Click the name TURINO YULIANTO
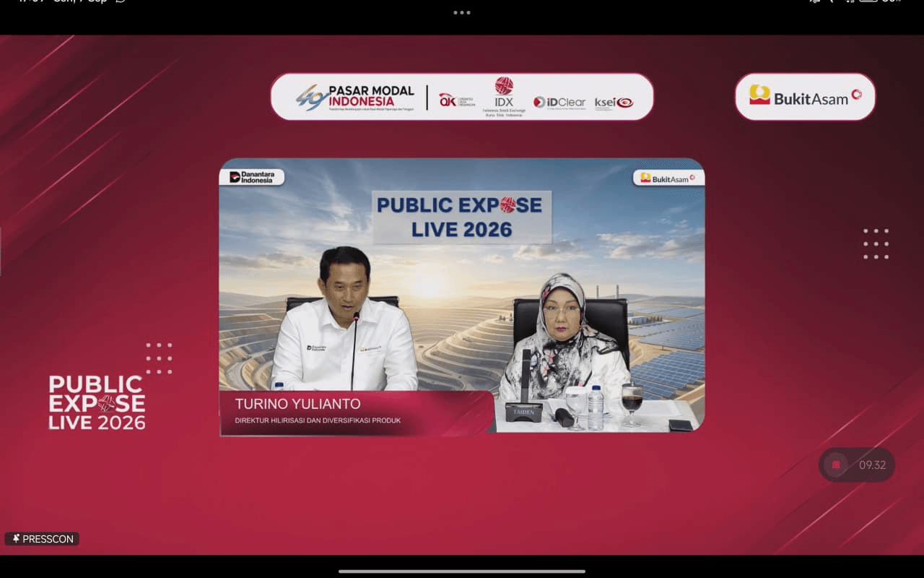924x578 pixels. tap(297, 403)
